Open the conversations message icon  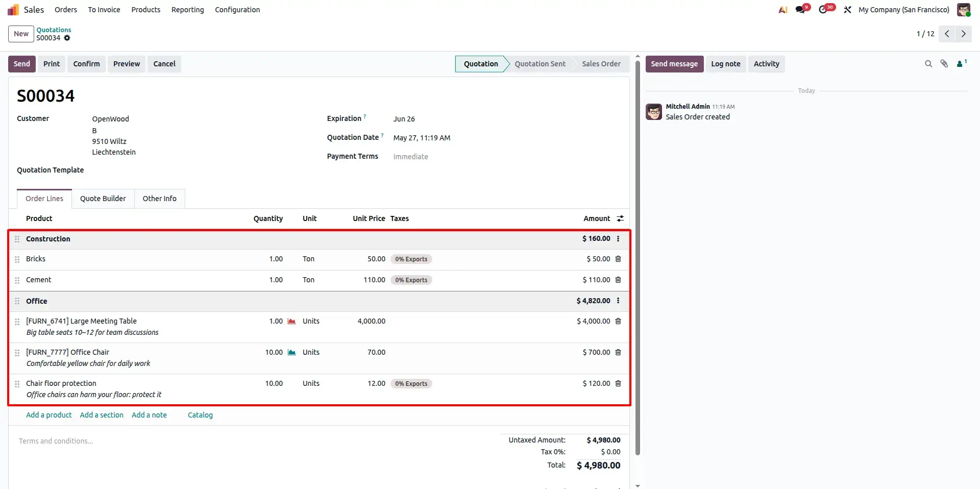[x=800, y=10]
